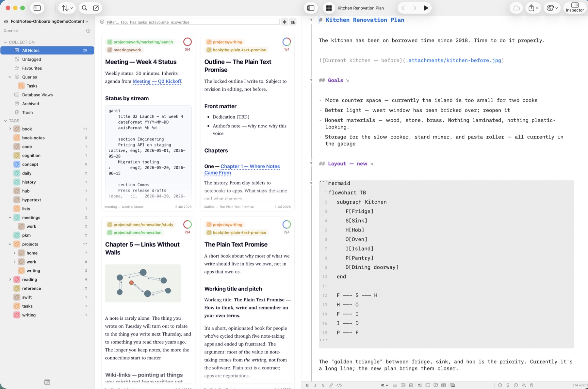Open the calendar icon at sidebar bottom
This screenshot has width=588, height=389.
47,382
